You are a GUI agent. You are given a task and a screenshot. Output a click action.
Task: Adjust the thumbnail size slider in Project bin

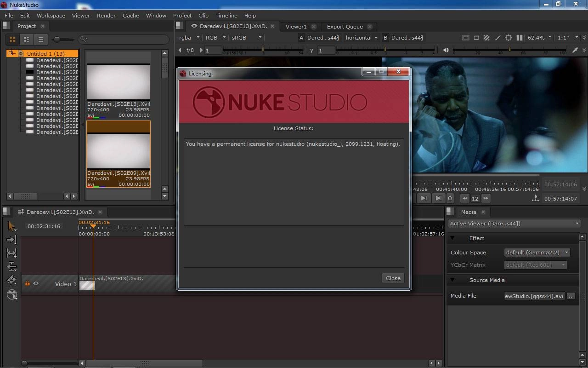point(57,40)
